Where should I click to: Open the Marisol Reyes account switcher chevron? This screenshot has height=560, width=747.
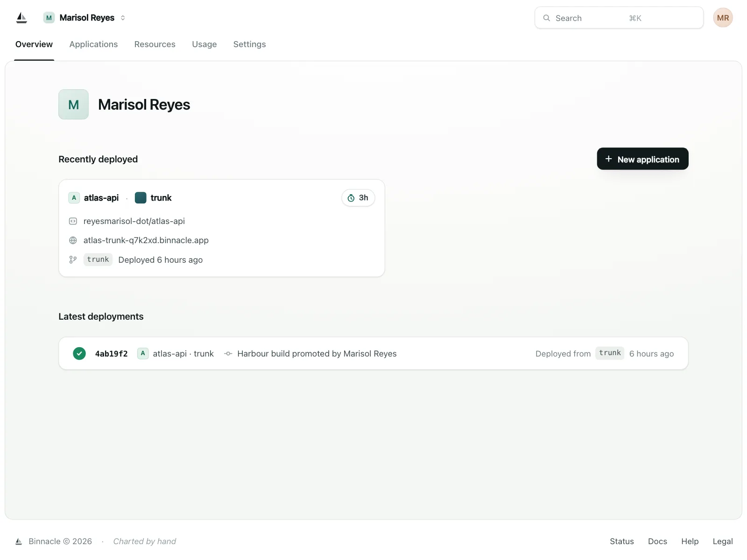123,18
